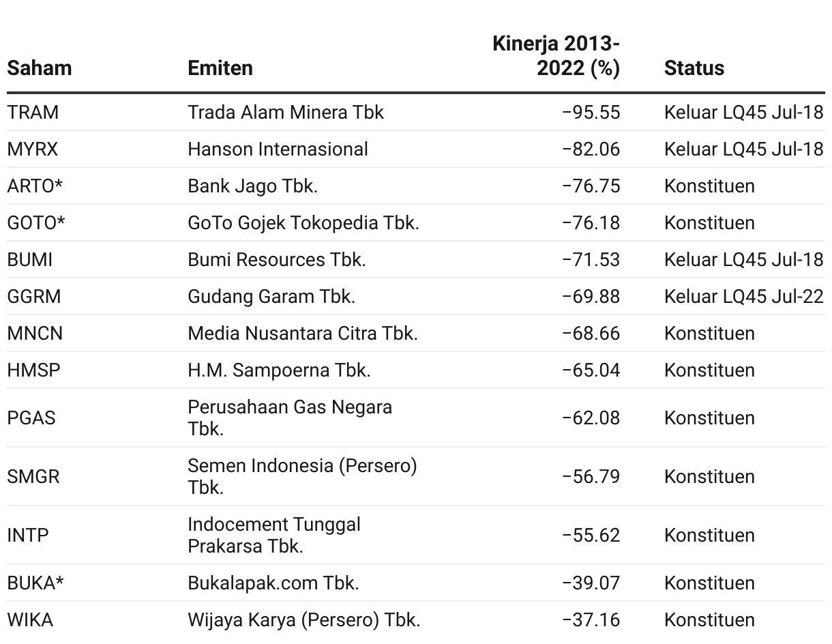This screenshot has width=832, height=644.
Task: Select Wijaya Karya (Persero) Tbk. cell
Action: click(x=304, y=619)
